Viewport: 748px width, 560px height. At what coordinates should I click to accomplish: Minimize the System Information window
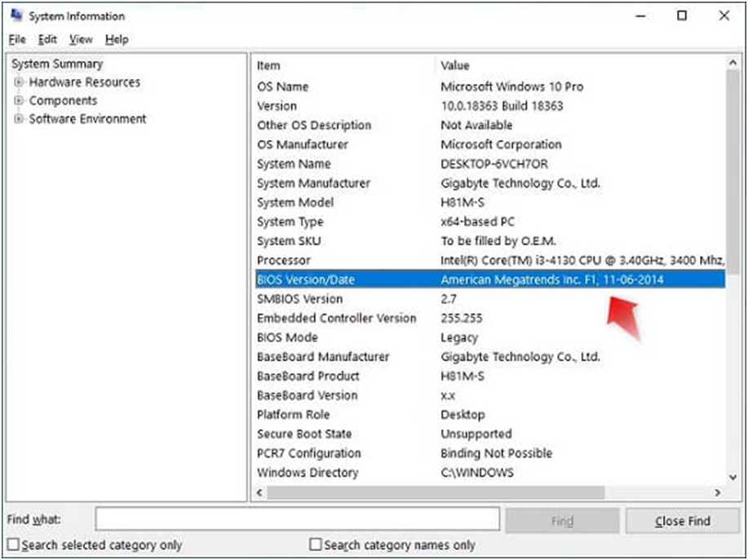click(x=641, y=15)
